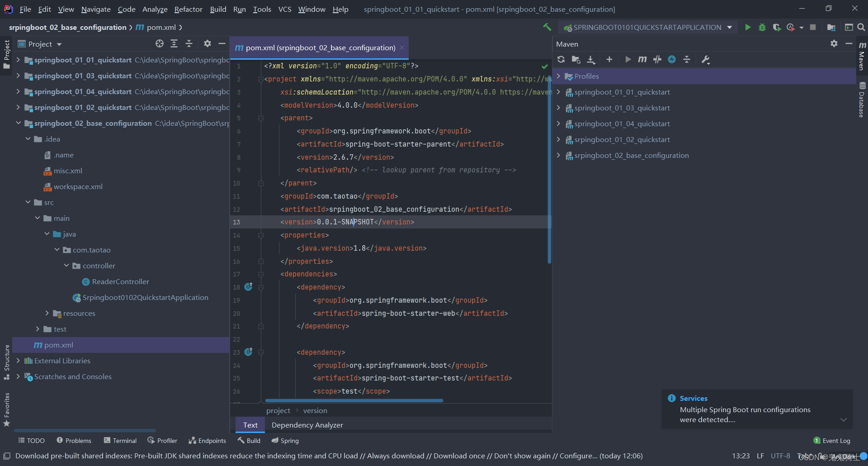Run with Coverage shield icon

[x=777, y=27]
